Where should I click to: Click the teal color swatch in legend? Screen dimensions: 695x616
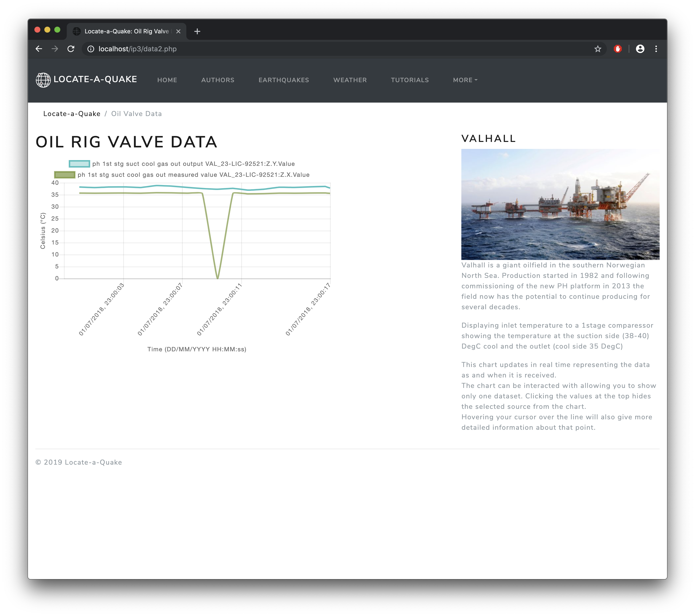pos(79,164)
